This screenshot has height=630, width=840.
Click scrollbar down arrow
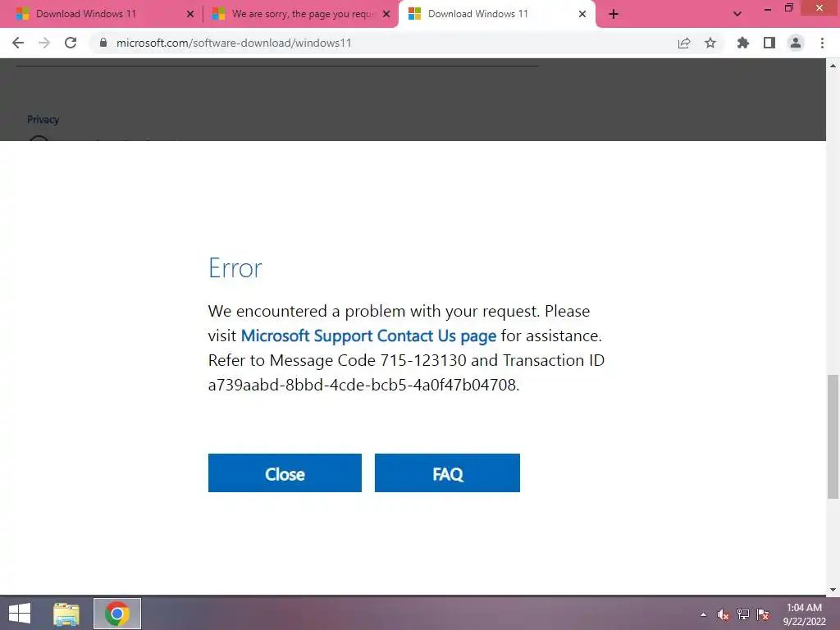click(833, 589)
